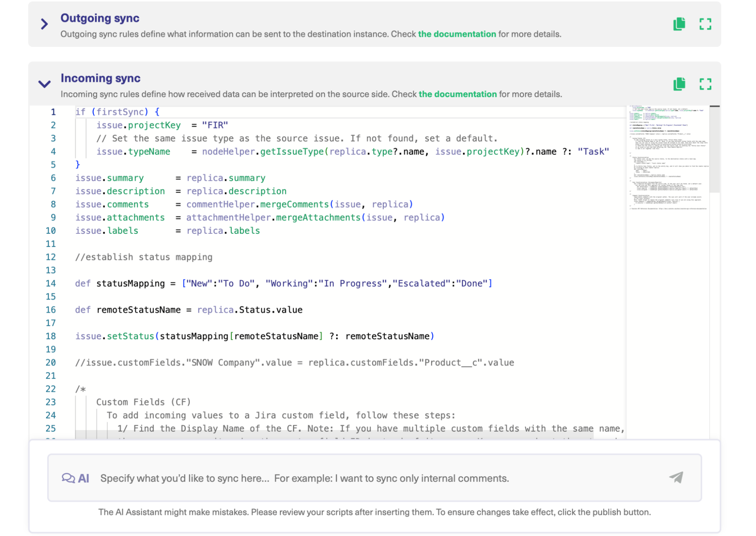Click issue.summary assignment line
756x536 pixels.
(x=170, y=178)
